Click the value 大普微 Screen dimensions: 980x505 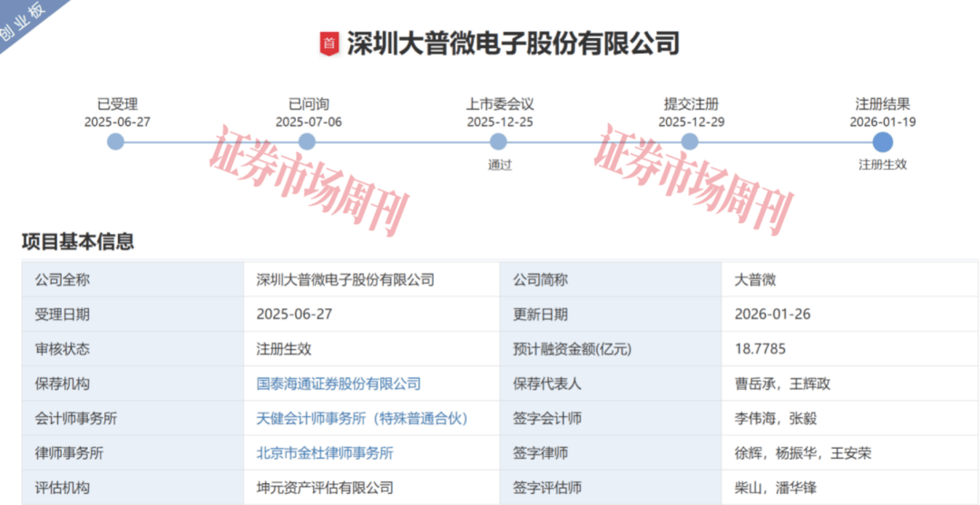pos(755,279)
